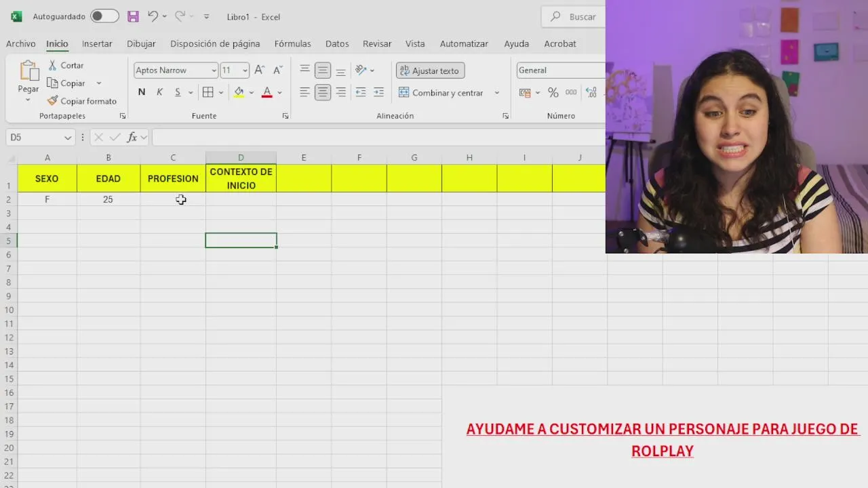Click the percent style icon
The height and width of the screenshot is (488, 868).
[x=553, y=92]
